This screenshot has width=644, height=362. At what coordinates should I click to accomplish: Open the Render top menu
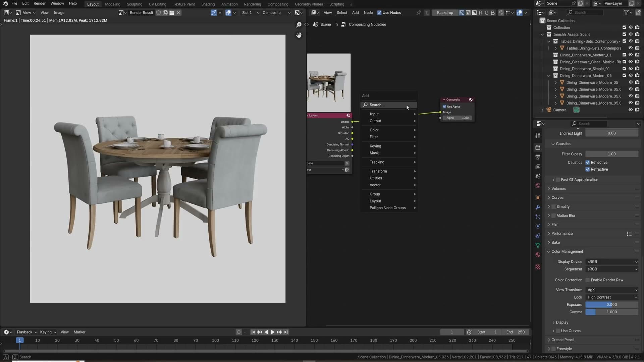coord(40,3)
